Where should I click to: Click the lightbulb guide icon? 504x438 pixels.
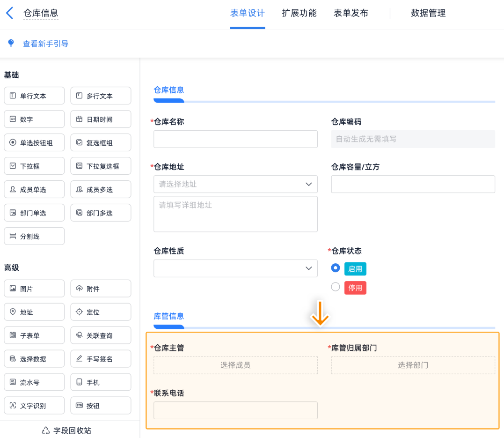click(11, 43)
